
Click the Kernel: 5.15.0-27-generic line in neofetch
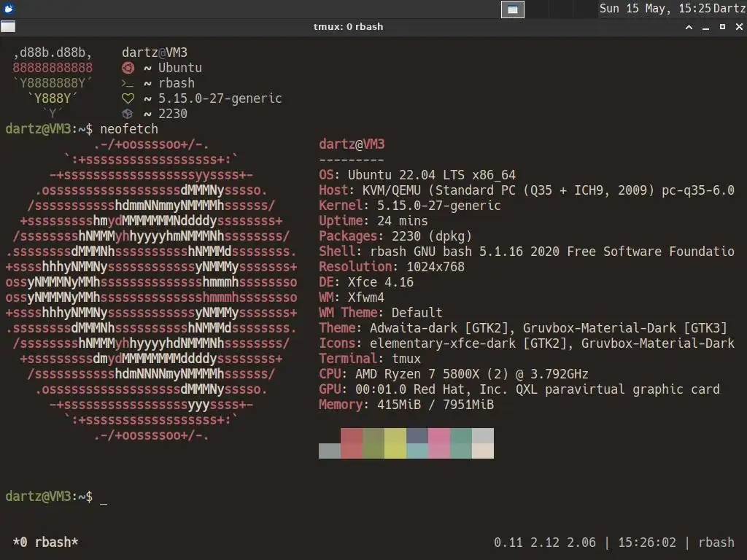coord(410,205)
